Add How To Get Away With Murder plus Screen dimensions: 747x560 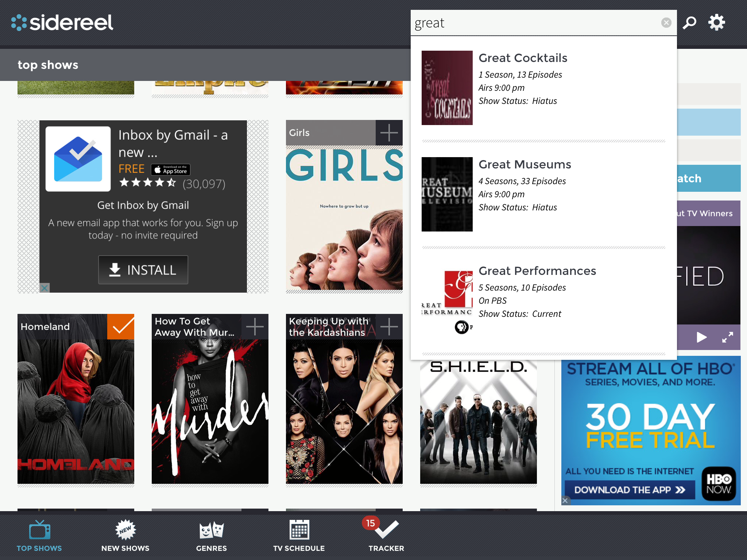(x=255, y=327)
